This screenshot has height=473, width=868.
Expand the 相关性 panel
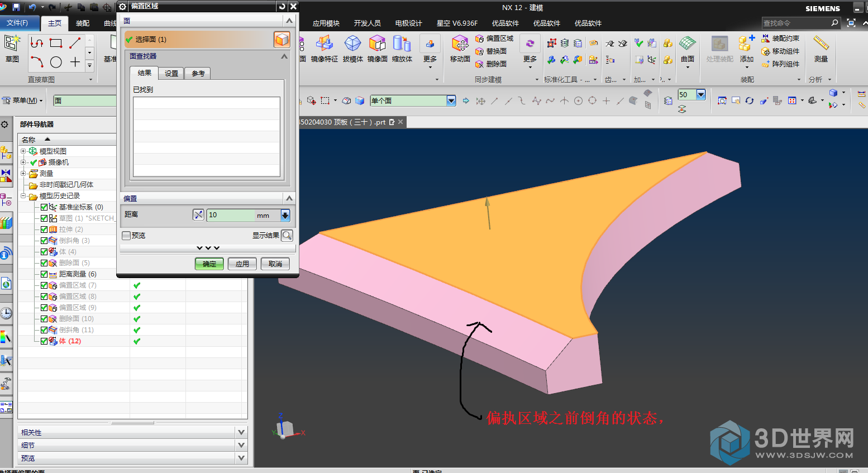tap(241, 432)
